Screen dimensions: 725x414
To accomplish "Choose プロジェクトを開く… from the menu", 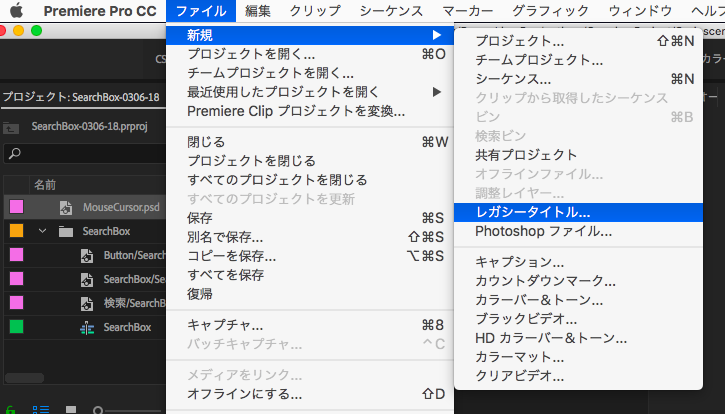I will 310,54.
